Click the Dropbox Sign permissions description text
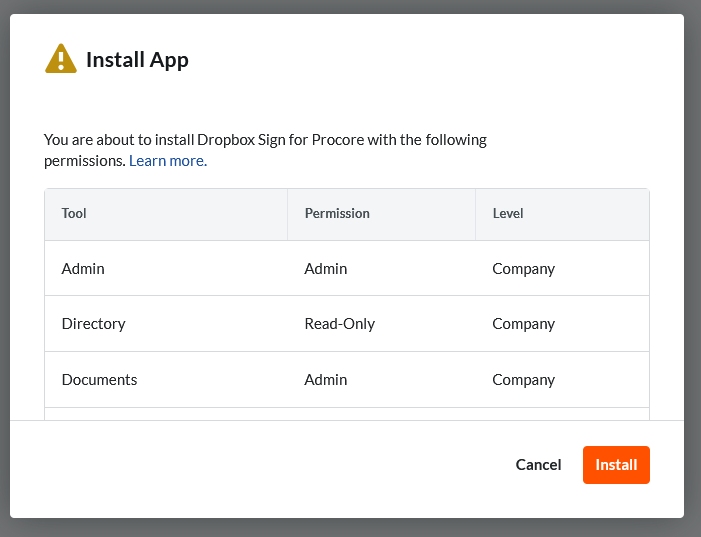Viewport: 701px width, 537px height. point(265,150)
